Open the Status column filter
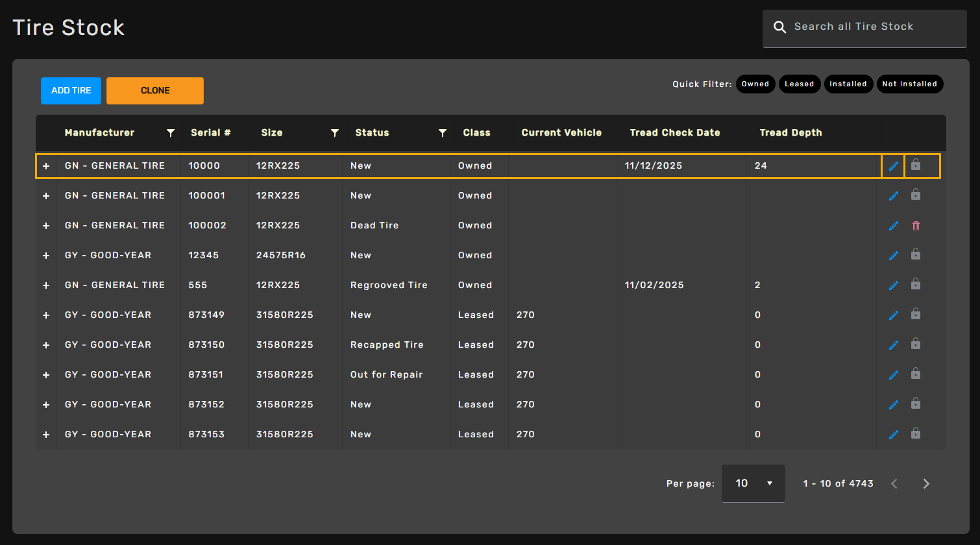 tap(442, 133)
